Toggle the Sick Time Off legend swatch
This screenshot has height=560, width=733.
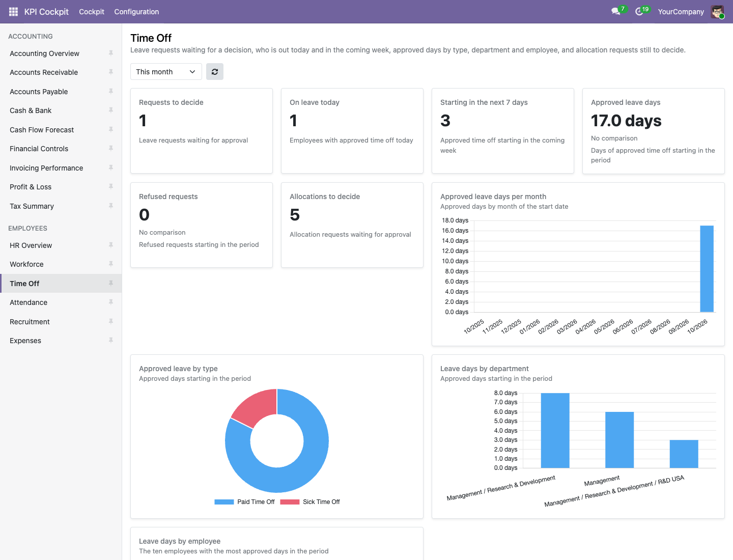tap(290, 502)
